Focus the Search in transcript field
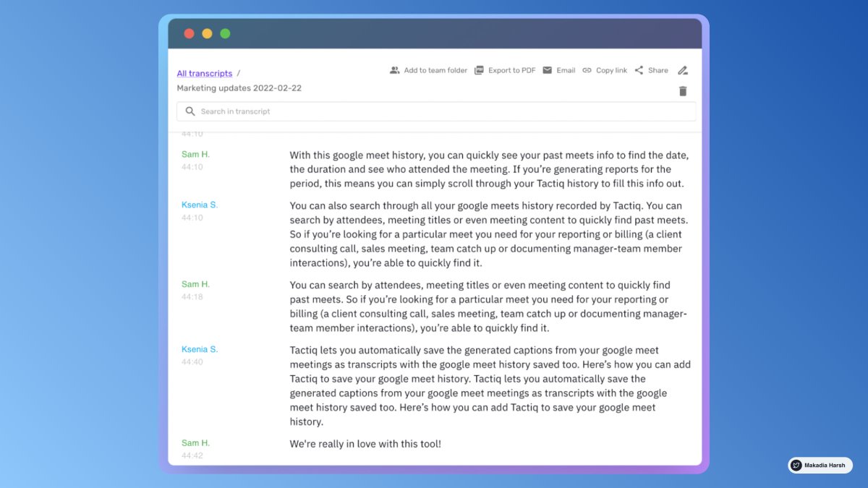The height and width of the screenshot is (488, 868). click(x=436, y=111)
